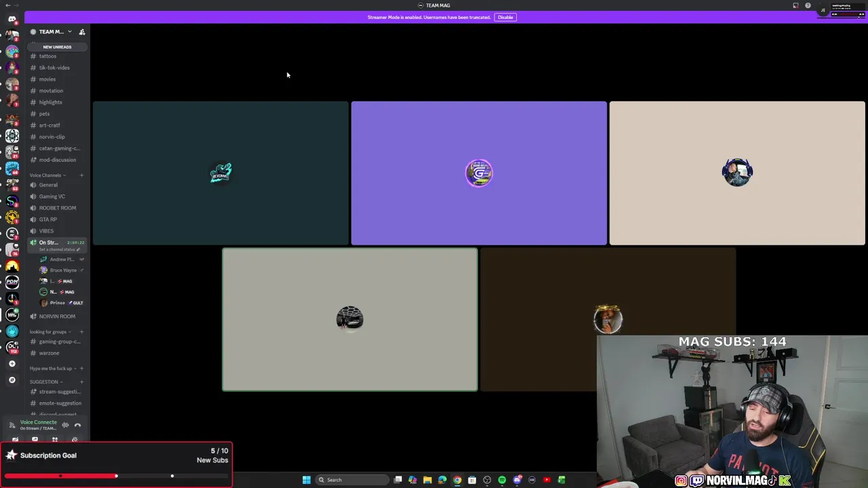The height and width of the screenshot is (488, 868).
Task: Open Discord icon in taskbar
Action: click(517, 480)
